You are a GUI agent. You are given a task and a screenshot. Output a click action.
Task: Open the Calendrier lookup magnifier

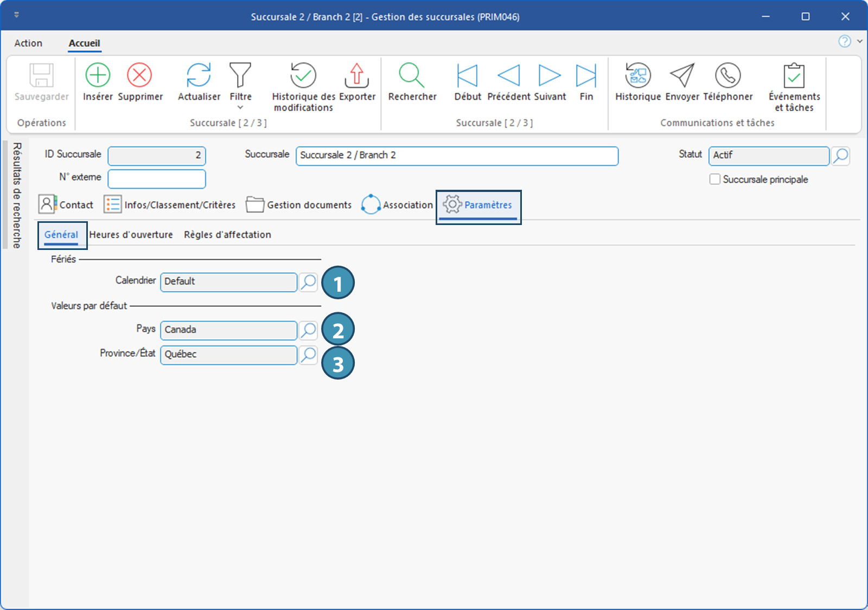[x=308, y=282]
